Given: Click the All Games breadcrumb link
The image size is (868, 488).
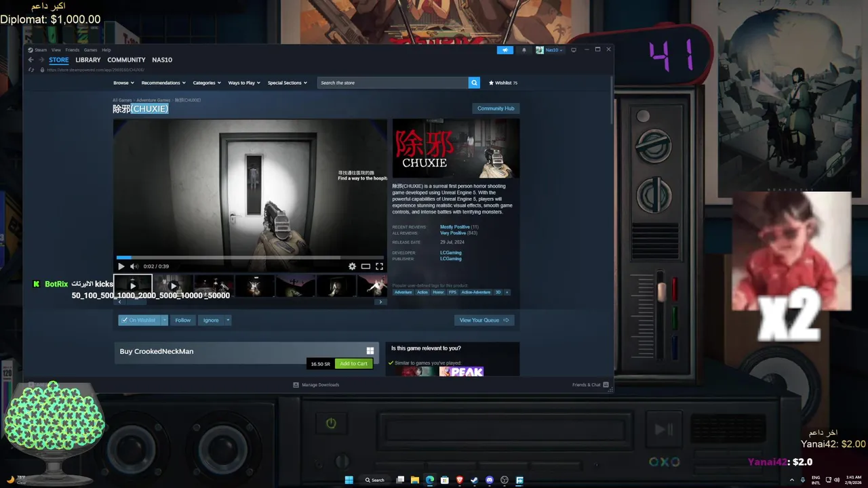Looking at the screenshot, I should 122,100.
